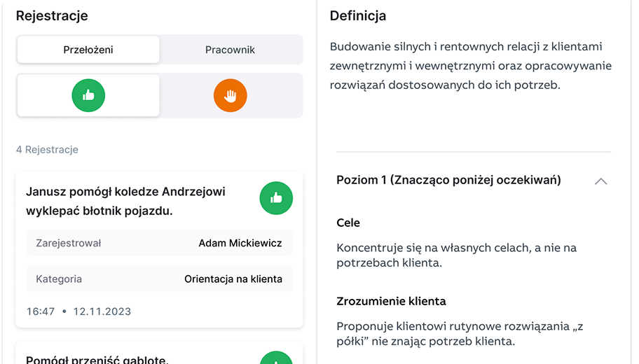Open the 'Janusz pomógł koledze Andrzejowi' registration
639x364 pixels.
click(126, 201)
